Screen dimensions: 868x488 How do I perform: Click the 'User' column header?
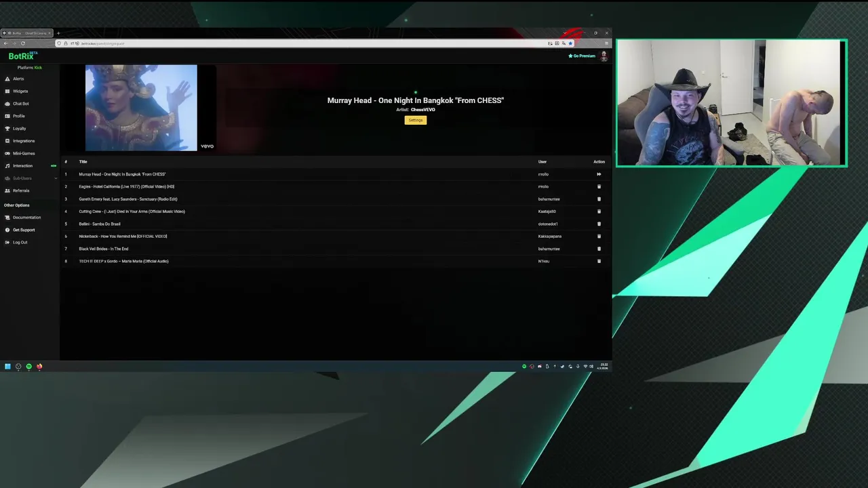(x=542, y=161)
